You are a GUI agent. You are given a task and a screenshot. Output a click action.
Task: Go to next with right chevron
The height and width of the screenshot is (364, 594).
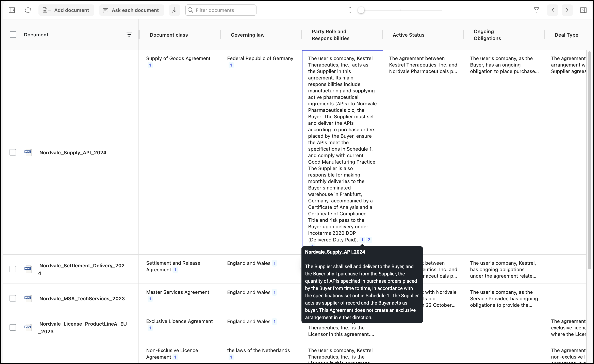coord(567,10)
